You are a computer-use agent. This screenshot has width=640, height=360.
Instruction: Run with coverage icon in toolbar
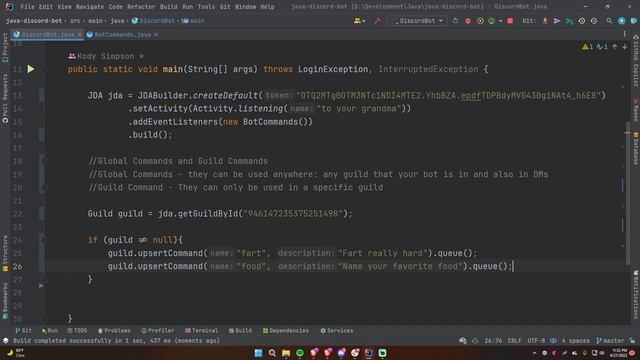(x=480, y=21)
